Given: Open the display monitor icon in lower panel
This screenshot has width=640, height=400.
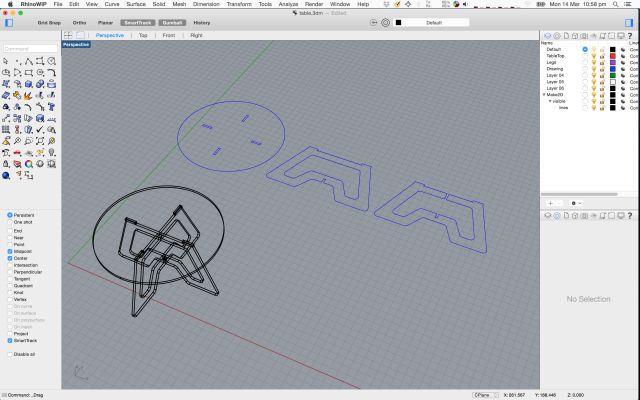Looking at the screenshot, I should pyautogui.click(x=621, y=216).
